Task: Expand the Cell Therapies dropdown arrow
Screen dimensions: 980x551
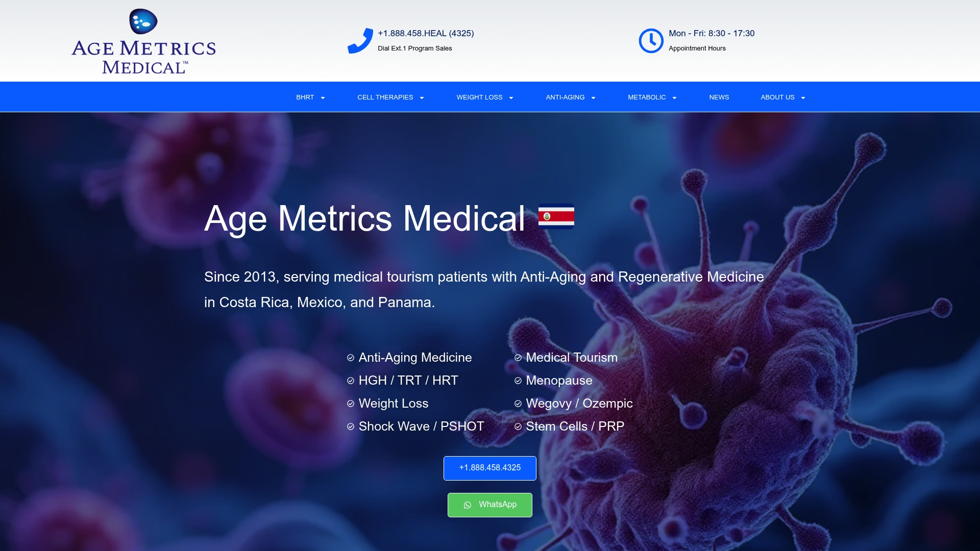Action: click(x=422, y=98)
